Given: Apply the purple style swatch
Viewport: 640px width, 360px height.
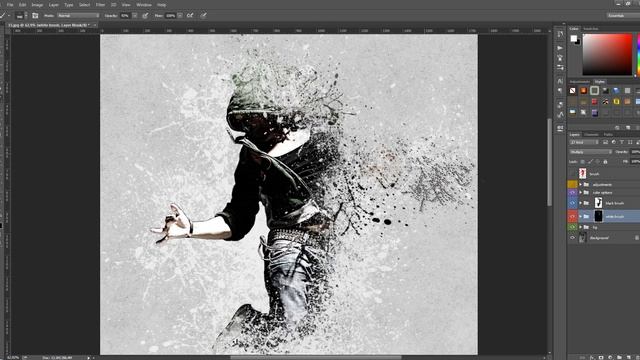Looking at the screenshot, I should (595, 112).
